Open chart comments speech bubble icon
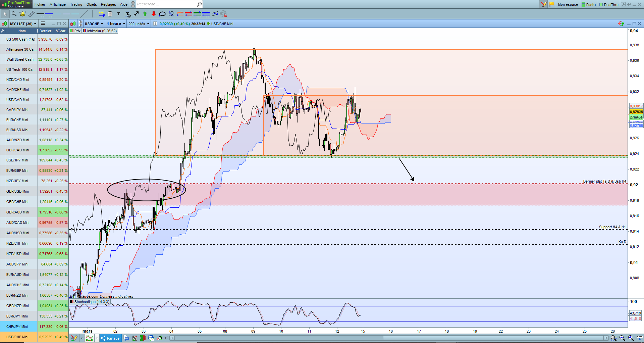 (126, 338)
